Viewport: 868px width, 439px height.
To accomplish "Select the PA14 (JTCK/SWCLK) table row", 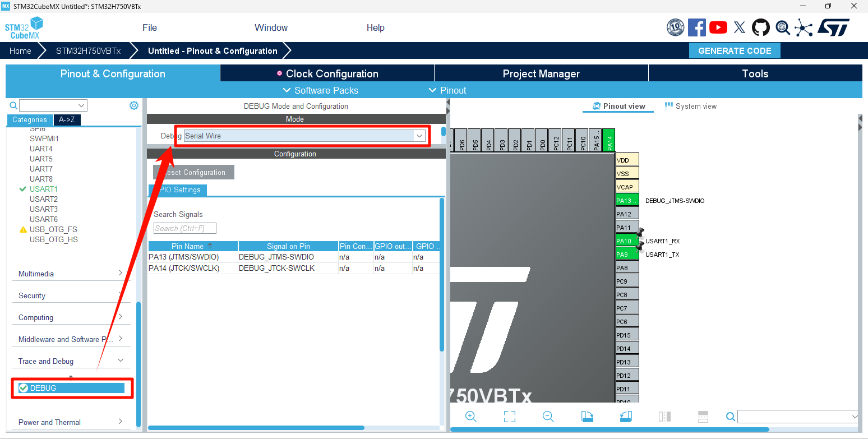I will point(294,268).
